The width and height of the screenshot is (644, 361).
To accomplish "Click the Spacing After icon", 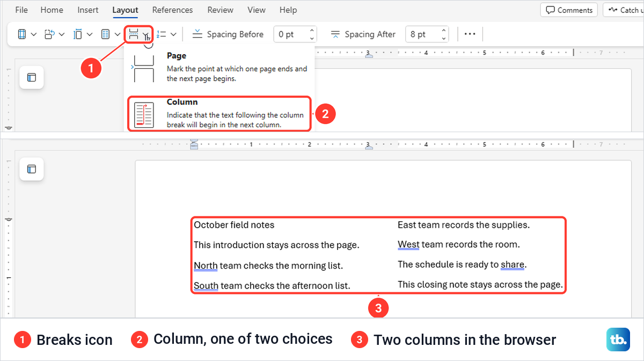I will pos(335,34).
